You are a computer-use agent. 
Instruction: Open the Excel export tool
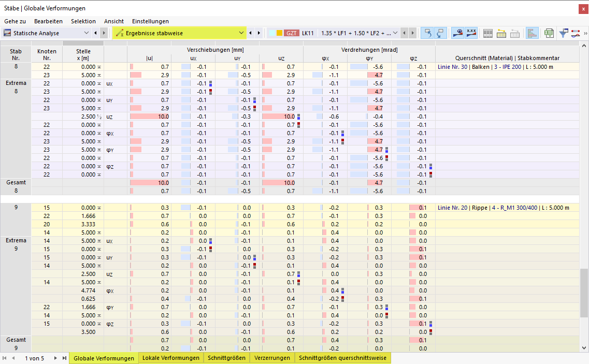(549, 33)
